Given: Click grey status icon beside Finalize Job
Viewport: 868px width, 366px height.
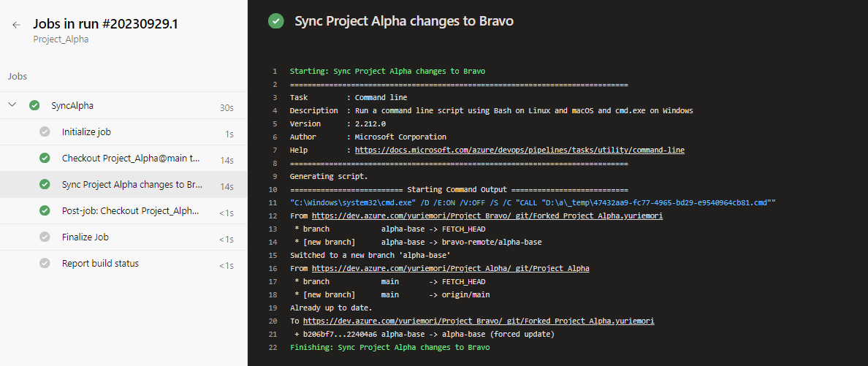Looking at the screenshot, I should [45, 237].
